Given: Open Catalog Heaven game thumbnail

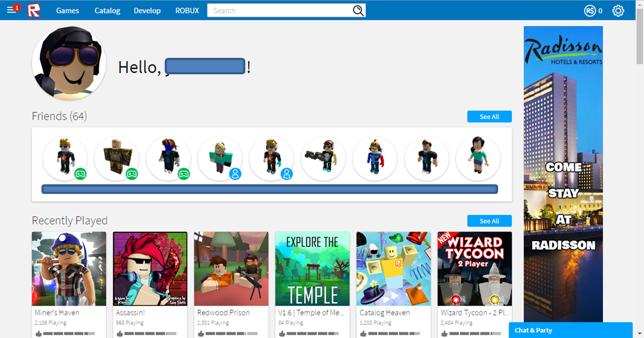Looking at the screenshot, I should pyautogui.click(x=394, y=269).
